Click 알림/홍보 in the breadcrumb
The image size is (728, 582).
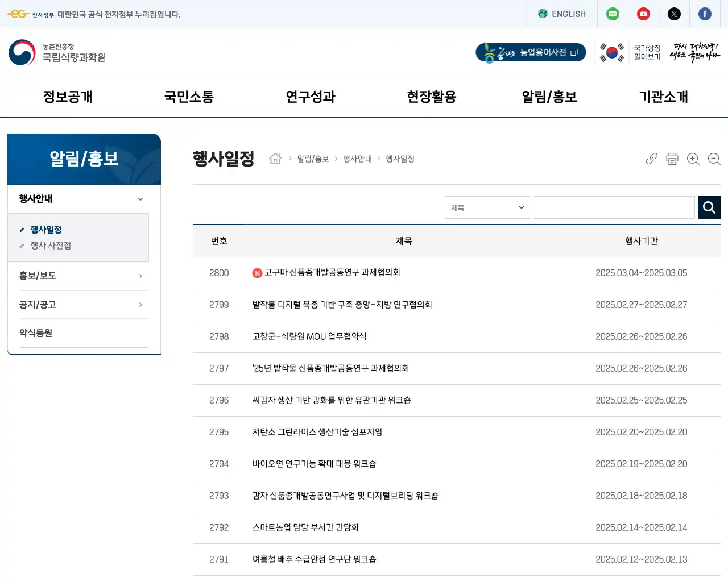(x=313, y=159)
